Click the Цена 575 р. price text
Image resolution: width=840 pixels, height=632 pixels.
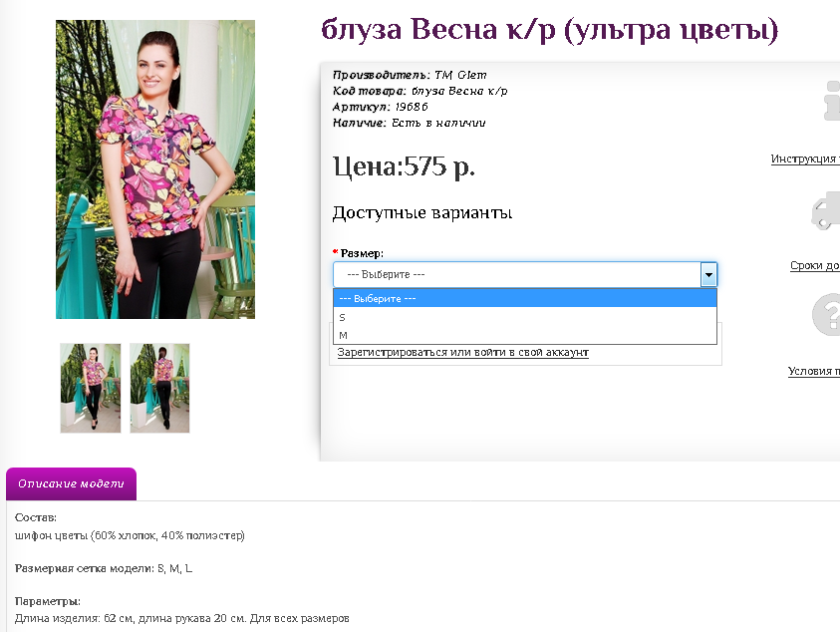(404, 166)
